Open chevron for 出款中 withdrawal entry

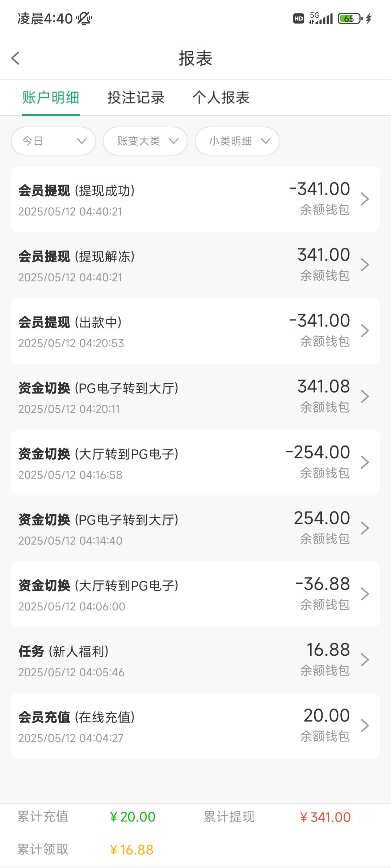365,331
